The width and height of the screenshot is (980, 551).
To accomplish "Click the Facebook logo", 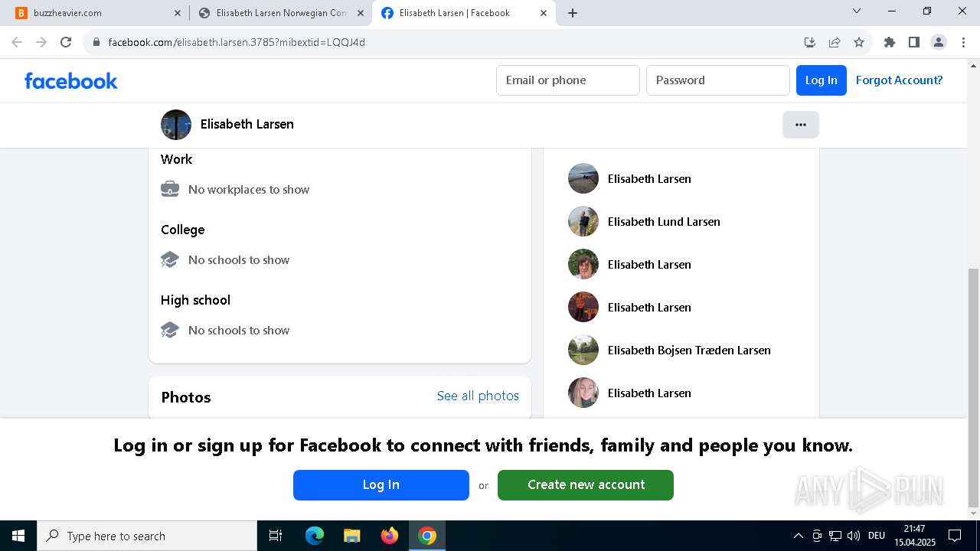I will (71, 80).
